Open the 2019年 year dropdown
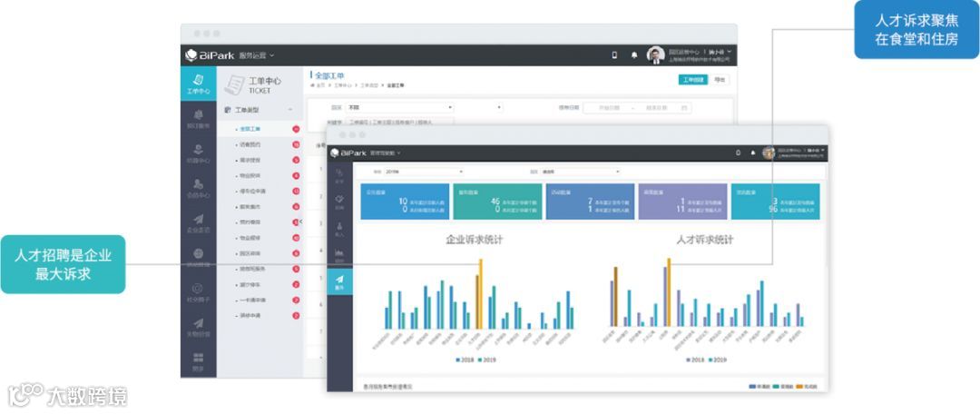Screen dimensions: 980x414 [423, 172]
